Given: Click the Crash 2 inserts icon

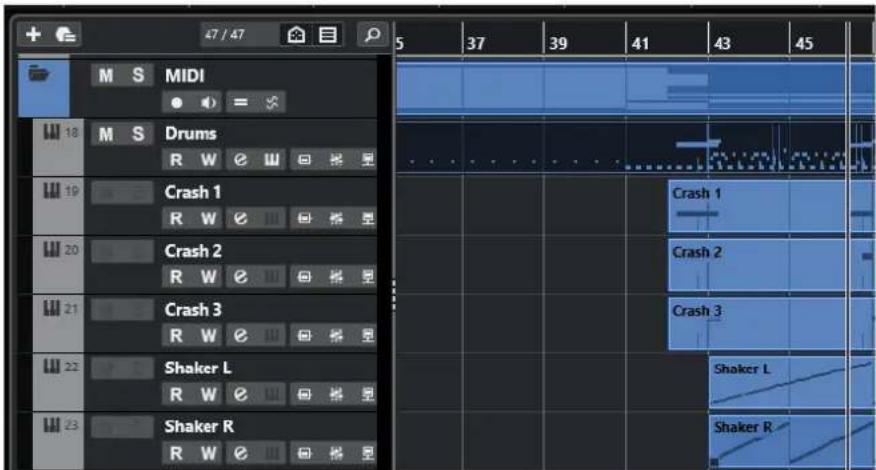Looking at the screenshot, I should point(304,277).
